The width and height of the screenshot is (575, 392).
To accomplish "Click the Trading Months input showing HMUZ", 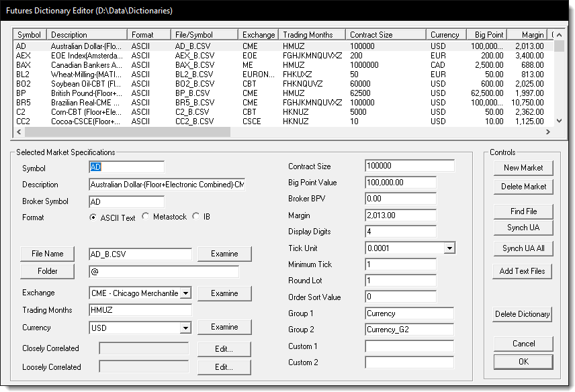I will point(140,310).
